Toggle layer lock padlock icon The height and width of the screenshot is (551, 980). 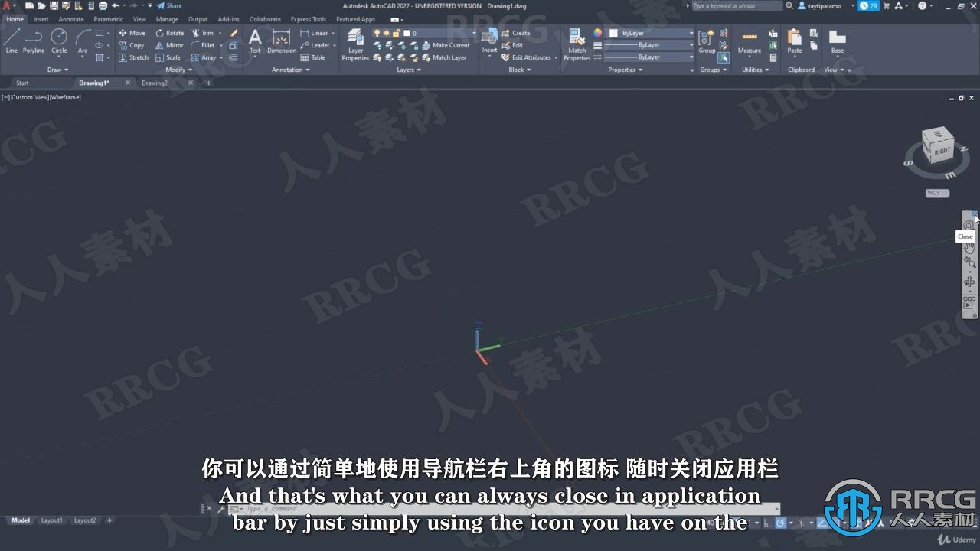point(397,33)
